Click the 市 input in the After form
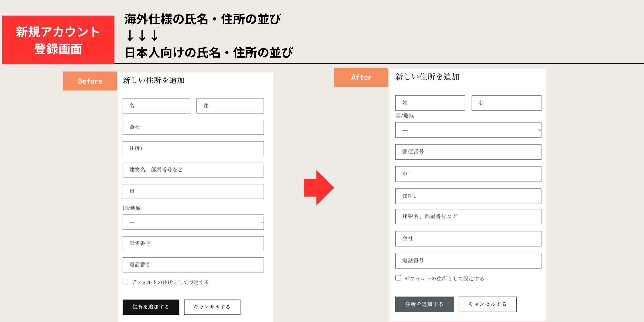644x322 pixels. point(468,174)
